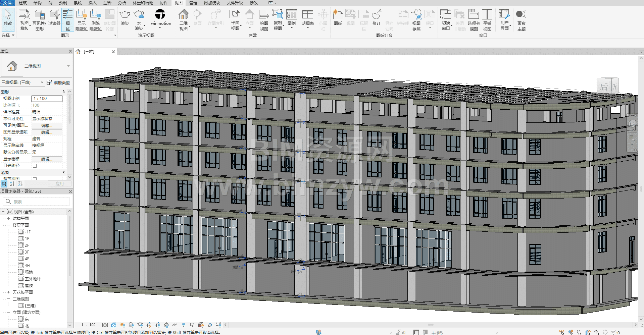
Task: Open the 建筑 ribbon tab
Action: (23, 3)
